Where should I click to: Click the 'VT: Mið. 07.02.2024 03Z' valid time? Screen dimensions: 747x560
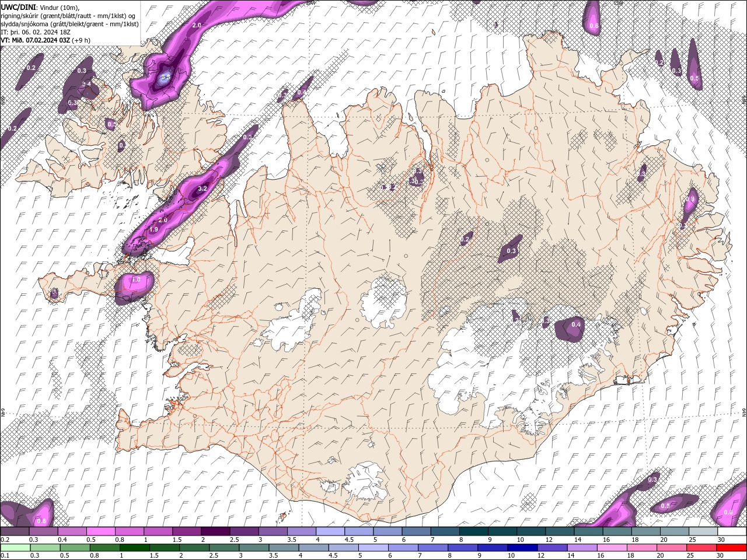pos(36,40)
